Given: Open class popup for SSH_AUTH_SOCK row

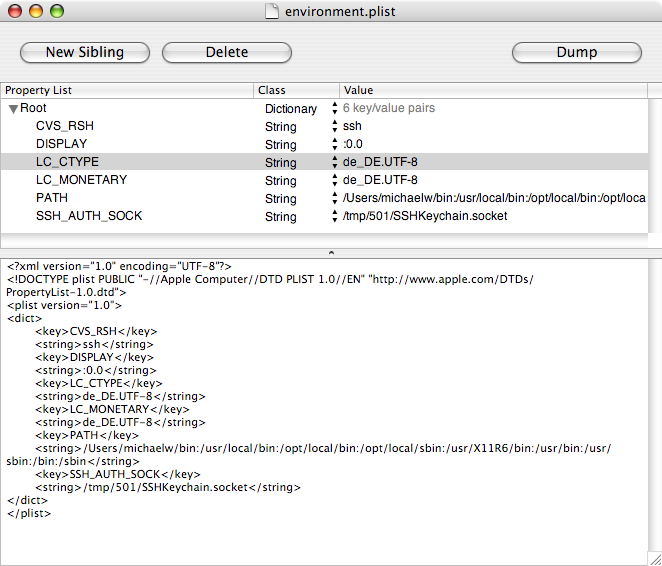Looking at the screenshot, I should pos(334,216).
